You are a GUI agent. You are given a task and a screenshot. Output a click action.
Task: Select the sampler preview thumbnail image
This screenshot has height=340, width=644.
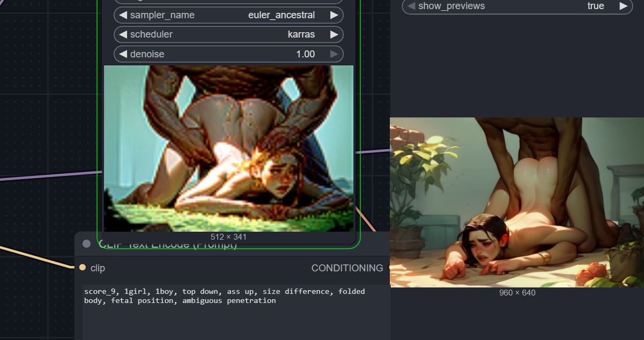tap(228, 149)
